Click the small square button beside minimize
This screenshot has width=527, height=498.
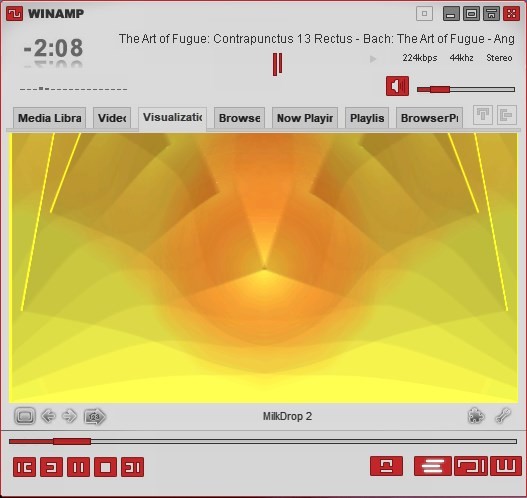(x=424, y=14)
